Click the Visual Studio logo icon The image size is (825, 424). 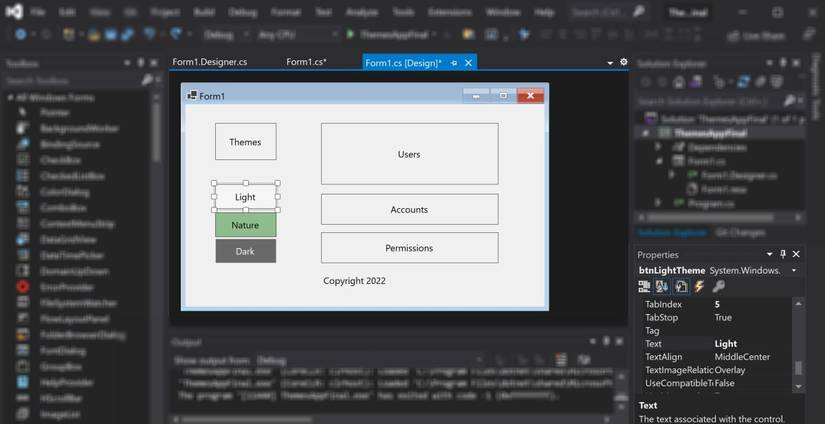(14, 12)
